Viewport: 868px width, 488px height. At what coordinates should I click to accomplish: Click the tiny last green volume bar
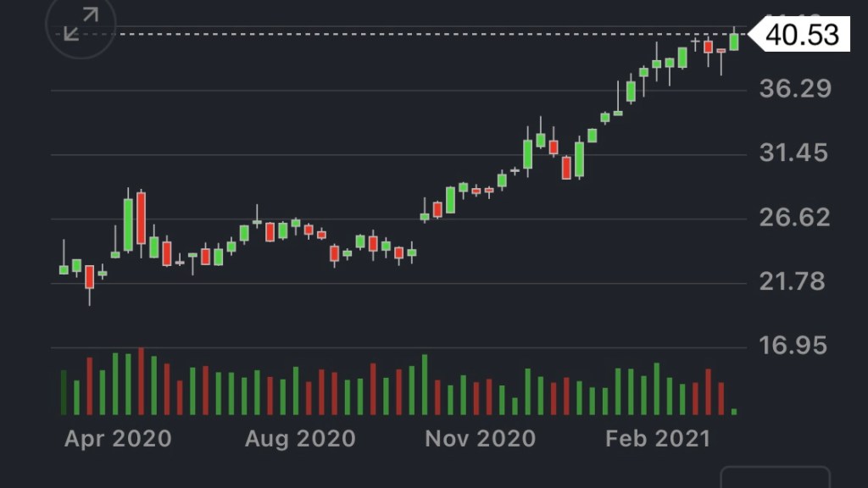734,412
